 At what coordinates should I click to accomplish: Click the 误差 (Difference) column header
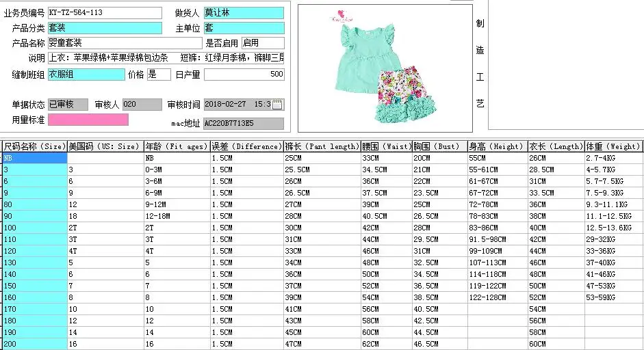tap(247, 146)
